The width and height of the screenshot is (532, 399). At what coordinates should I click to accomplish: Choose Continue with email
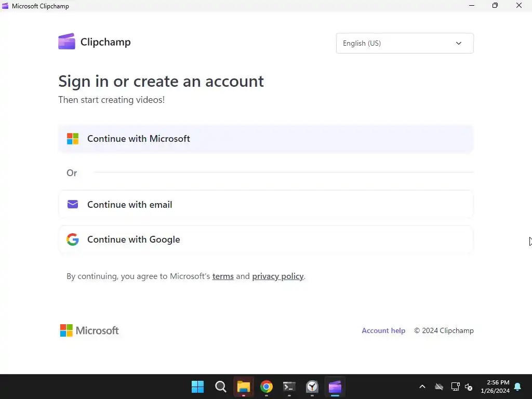point(265,205)
